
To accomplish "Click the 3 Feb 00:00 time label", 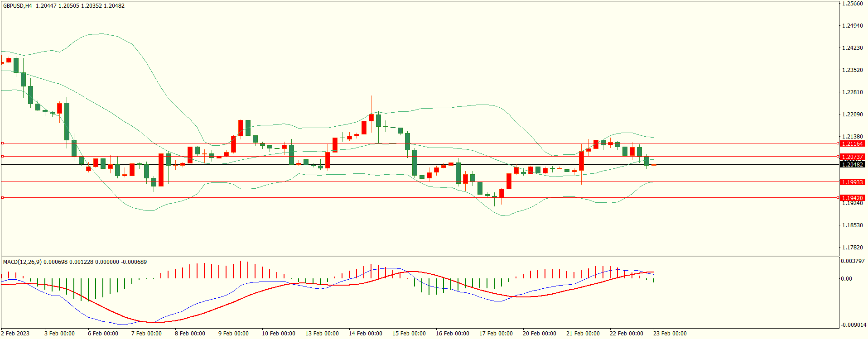I will 59,334.
